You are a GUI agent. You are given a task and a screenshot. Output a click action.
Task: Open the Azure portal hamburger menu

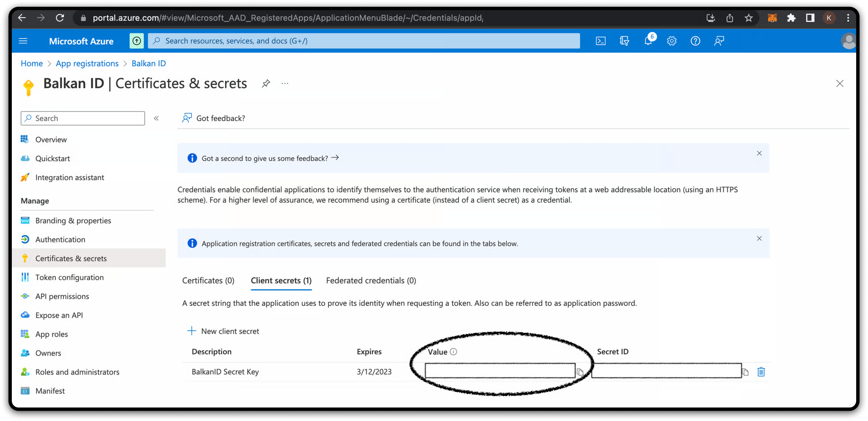point(23,41)
